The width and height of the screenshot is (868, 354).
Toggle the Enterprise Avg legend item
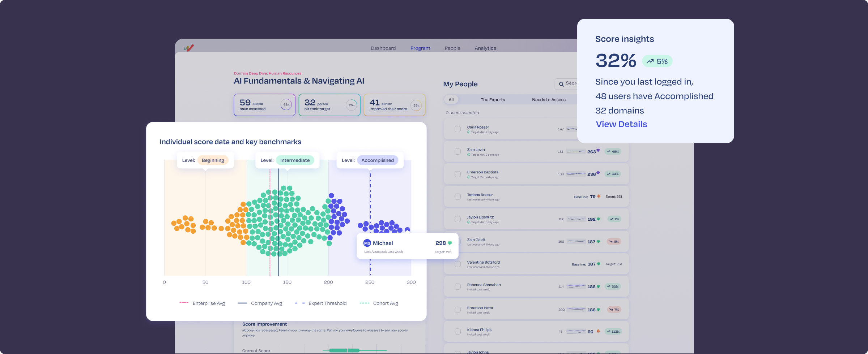(x=202, y=303)
